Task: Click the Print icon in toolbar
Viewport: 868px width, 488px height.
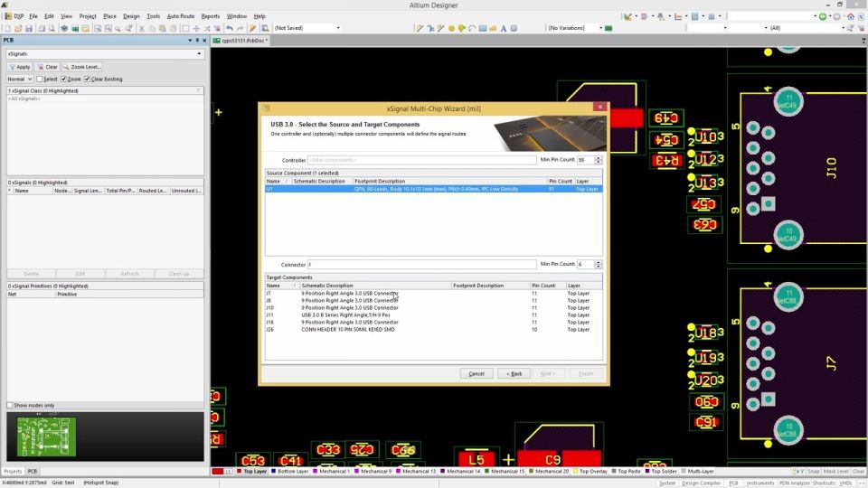Action: pyautogui.click(x=42, y=28)
